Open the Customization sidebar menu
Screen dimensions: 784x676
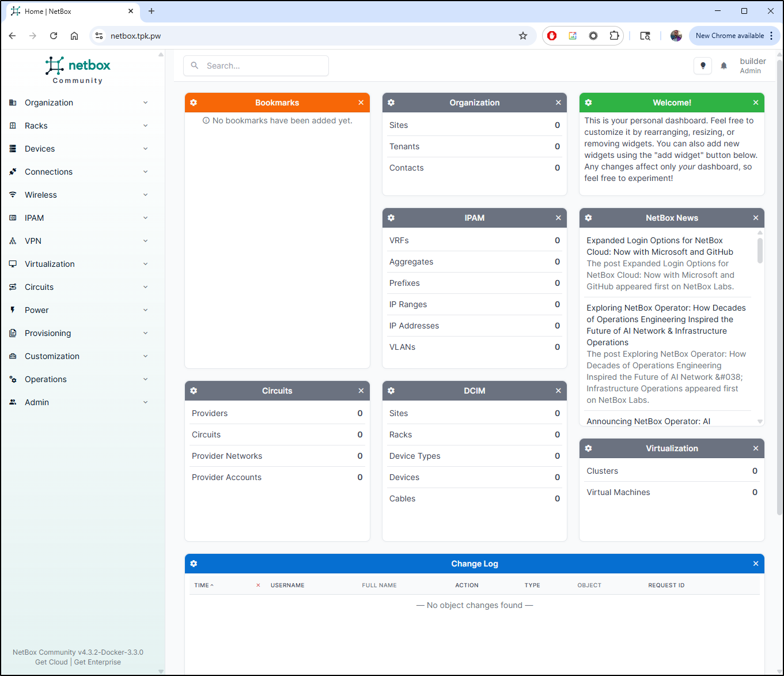click(78, 356)
